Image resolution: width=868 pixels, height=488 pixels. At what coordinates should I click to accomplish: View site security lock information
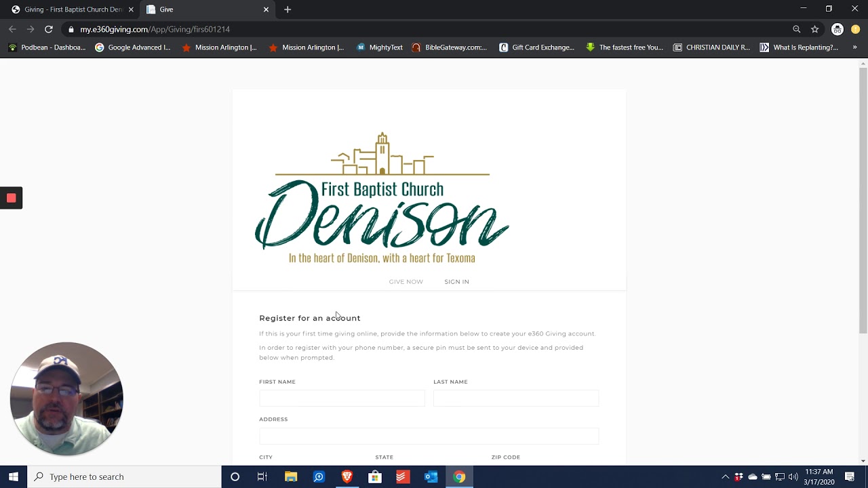[71, 29]
